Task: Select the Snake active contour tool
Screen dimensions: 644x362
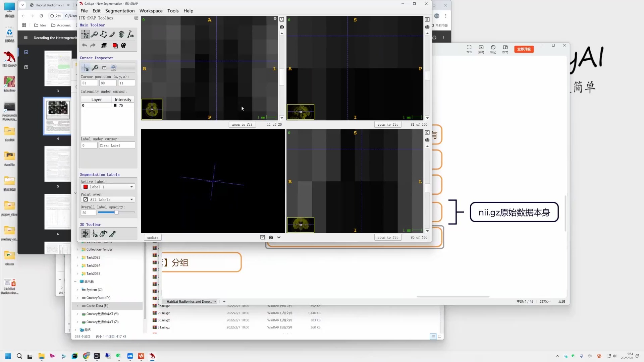Action: 121,34
